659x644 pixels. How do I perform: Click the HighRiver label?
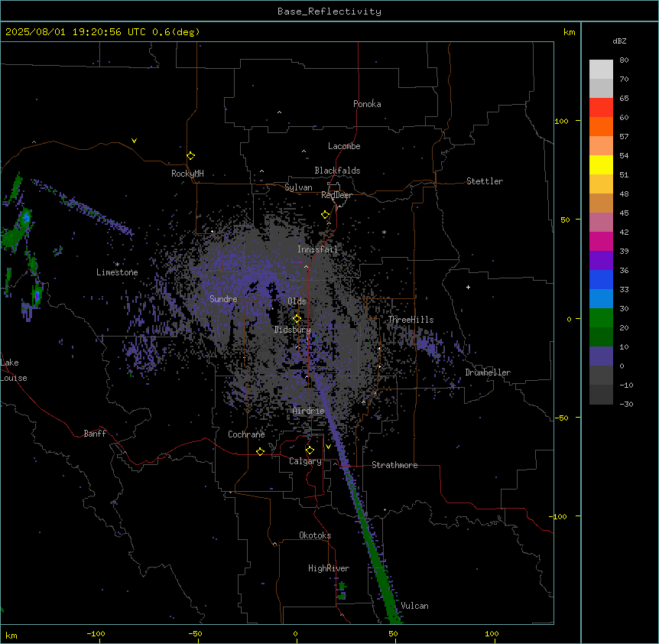[x=329, y=568]
